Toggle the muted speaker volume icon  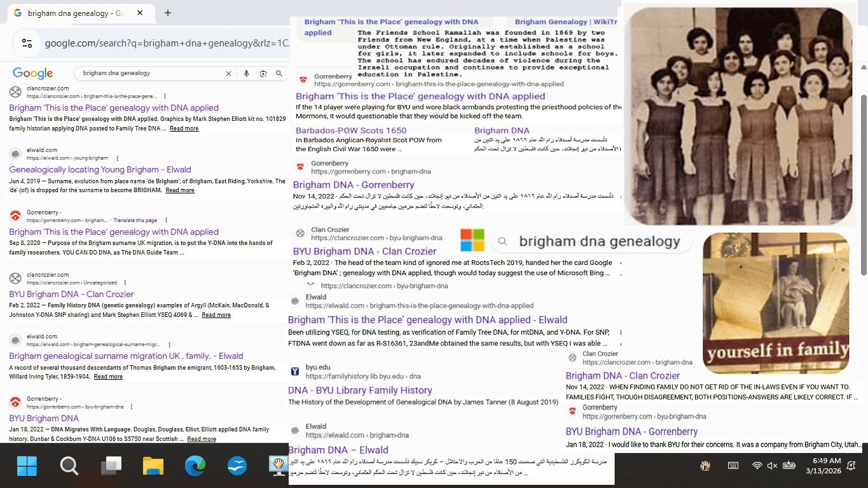coord(773,466)
